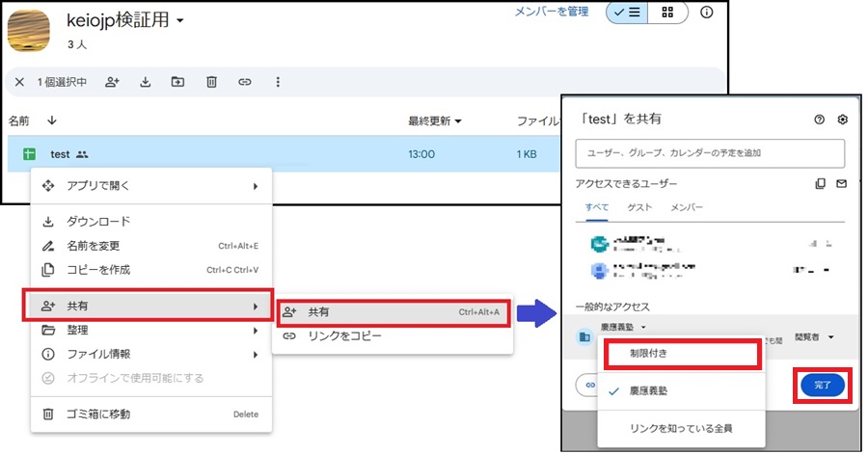Click the trash icon in selection toolbar
This screenshot has width=868, height=454.
tap(210, 82)
